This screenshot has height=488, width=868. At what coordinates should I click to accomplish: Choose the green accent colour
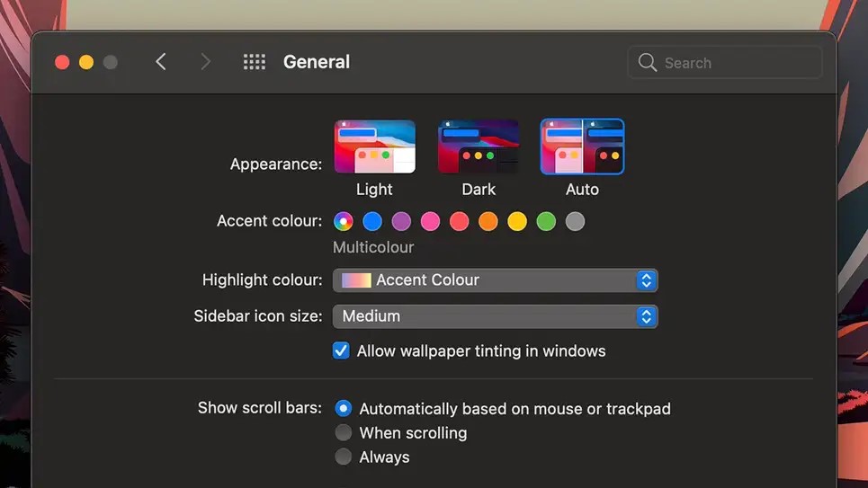point(546,221)
